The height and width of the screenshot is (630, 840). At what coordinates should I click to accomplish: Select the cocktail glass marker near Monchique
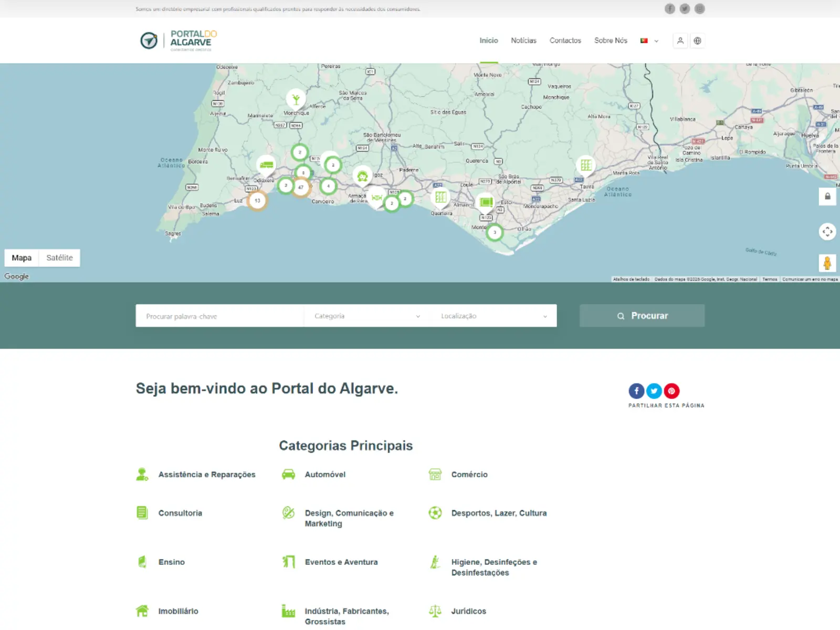coord(296,99)
